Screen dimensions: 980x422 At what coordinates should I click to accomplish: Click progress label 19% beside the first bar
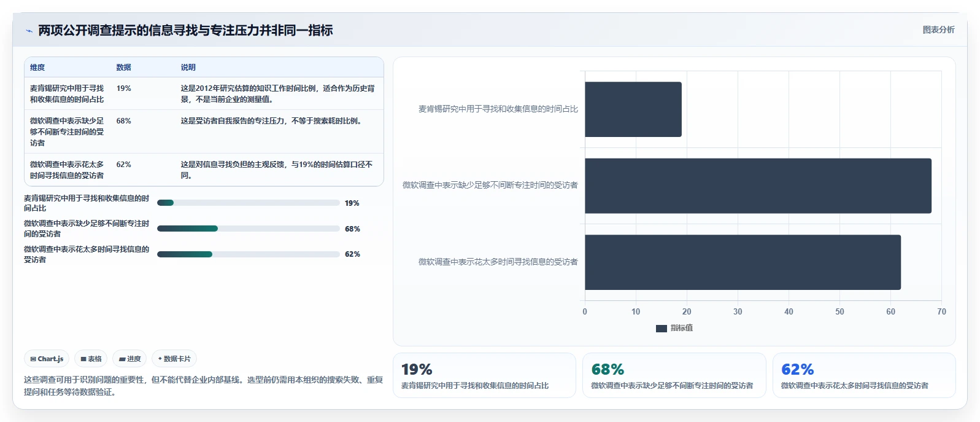click(x=352, y=203)
